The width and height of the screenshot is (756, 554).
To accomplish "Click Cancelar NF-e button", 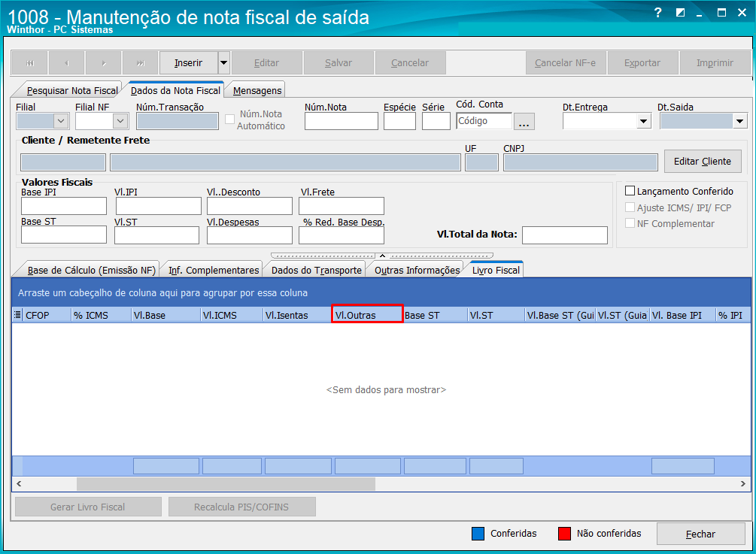I will click(566, 63).
